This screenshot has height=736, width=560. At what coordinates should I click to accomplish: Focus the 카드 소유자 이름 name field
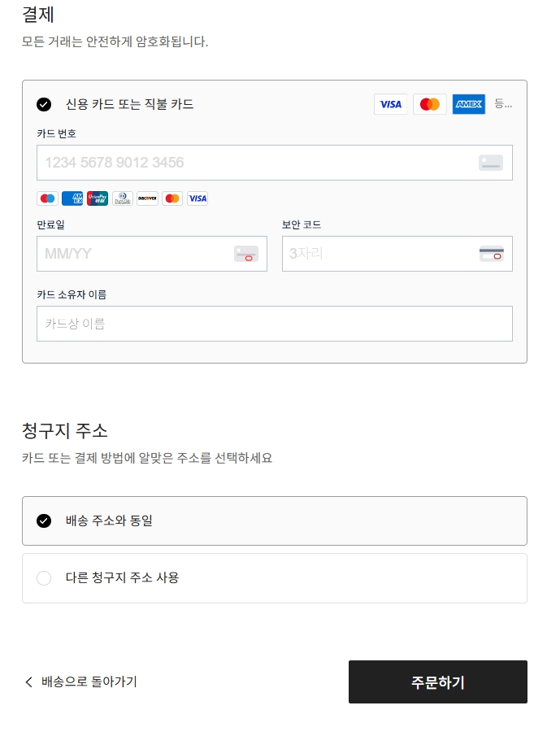click(x=275, y=324)
